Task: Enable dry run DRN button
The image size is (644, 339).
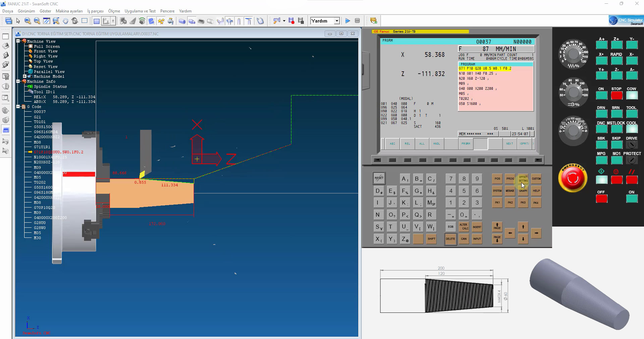Action: click(x=601, y=114)
